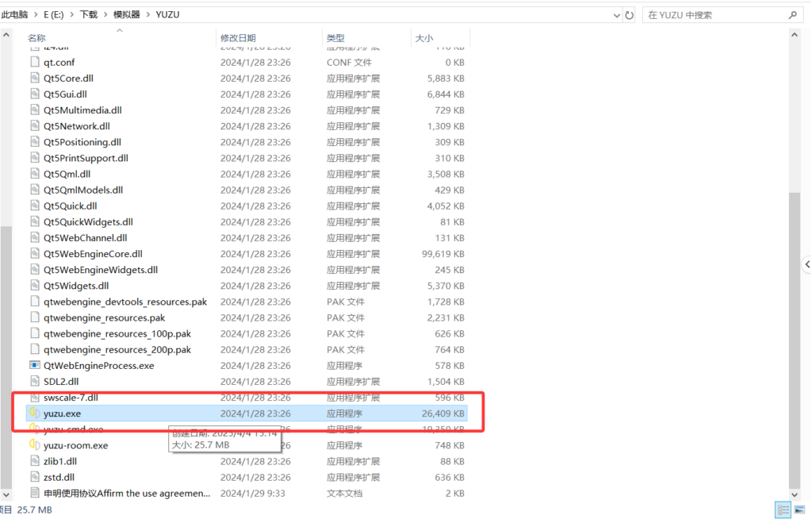Click file list scrollbar up arrow
The image size is (812, 519).
click(795, 35)
